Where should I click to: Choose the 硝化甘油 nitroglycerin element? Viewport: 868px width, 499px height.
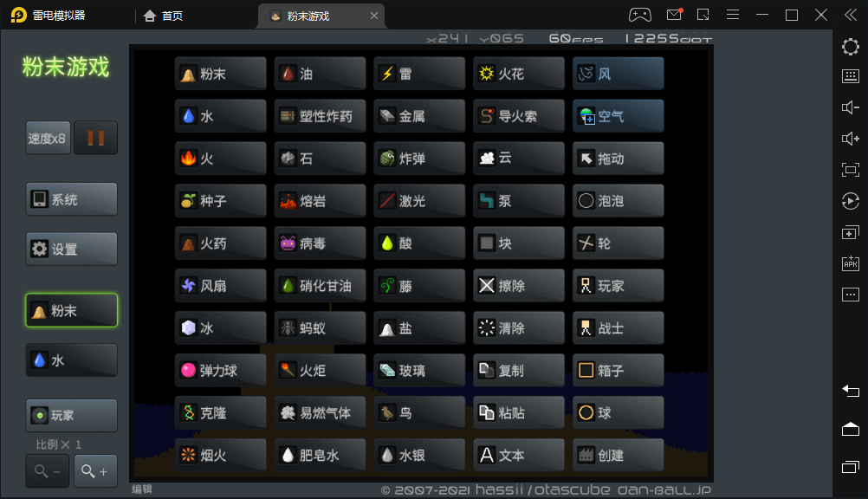coord(320,286)
